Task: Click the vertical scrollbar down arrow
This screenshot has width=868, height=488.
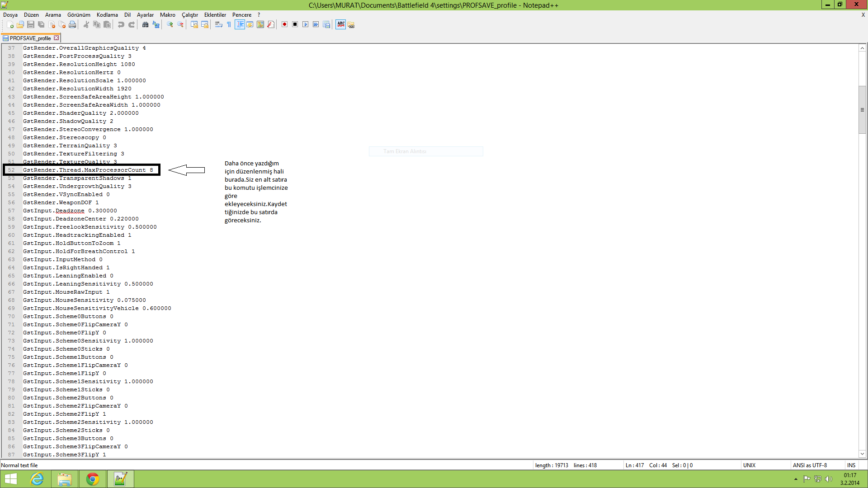Action: [862, 454]
